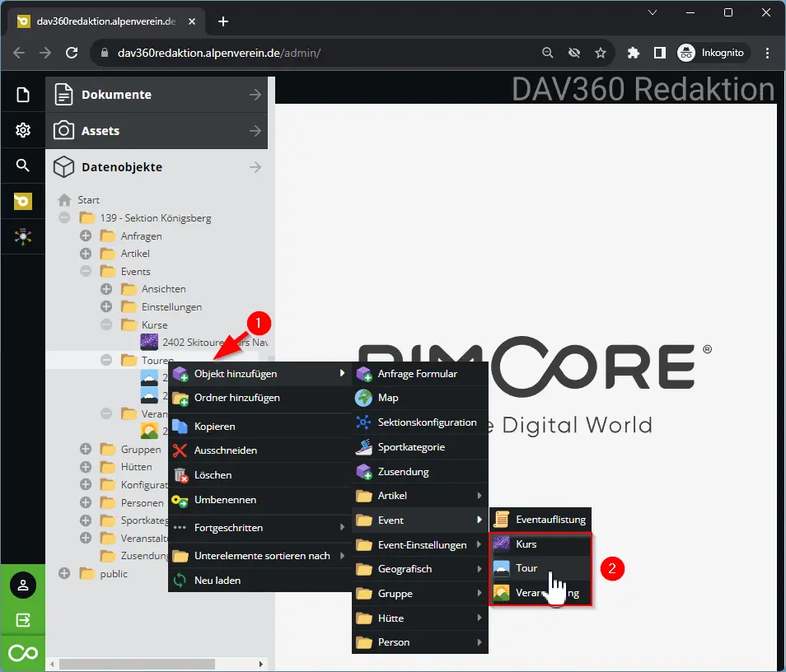This screenshot has width=786, height=672.
Task: Expand the Anfragen folder node
Action: click(x=85, y=236)
